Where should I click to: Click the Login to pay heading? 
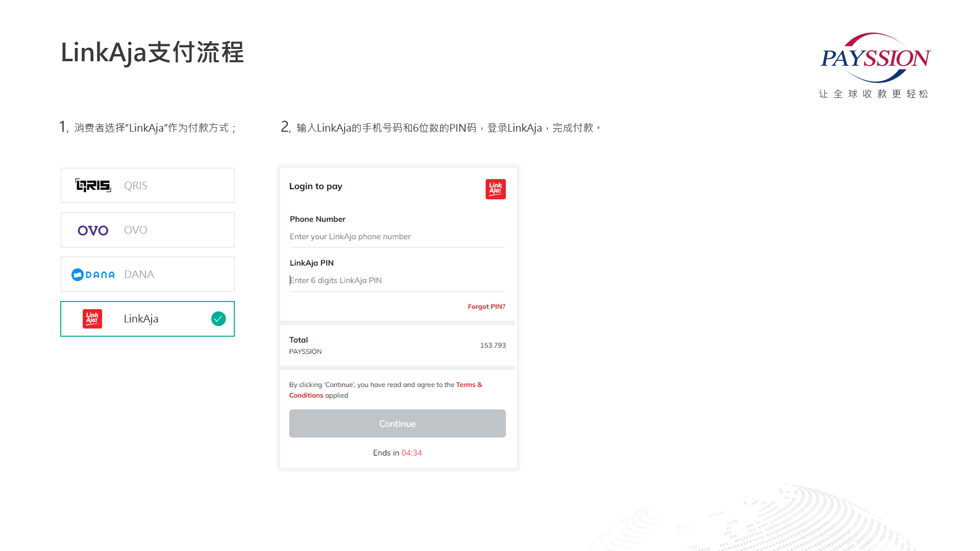click(315, 186)
